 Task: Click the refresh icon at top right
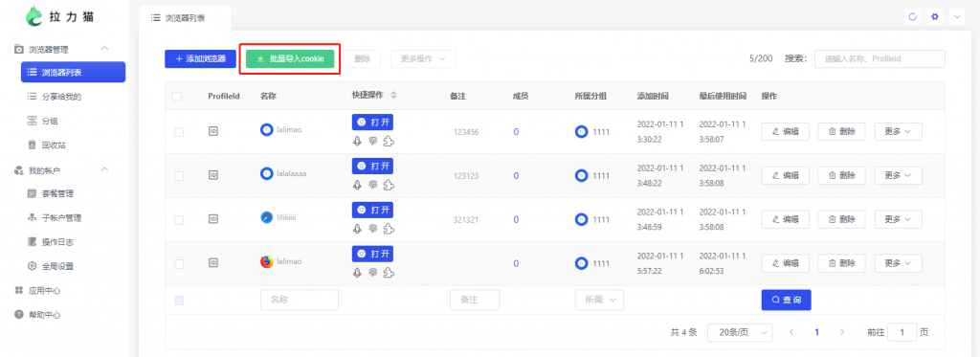pos(912,17)
